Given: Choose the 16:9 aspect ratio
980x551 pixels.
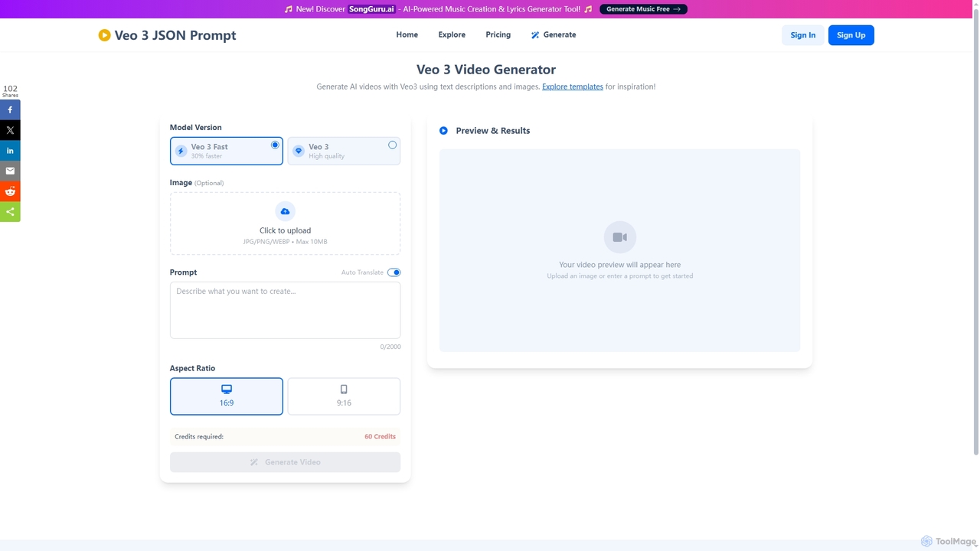Looking at the screenshot, I should click(x=227, y=396).
